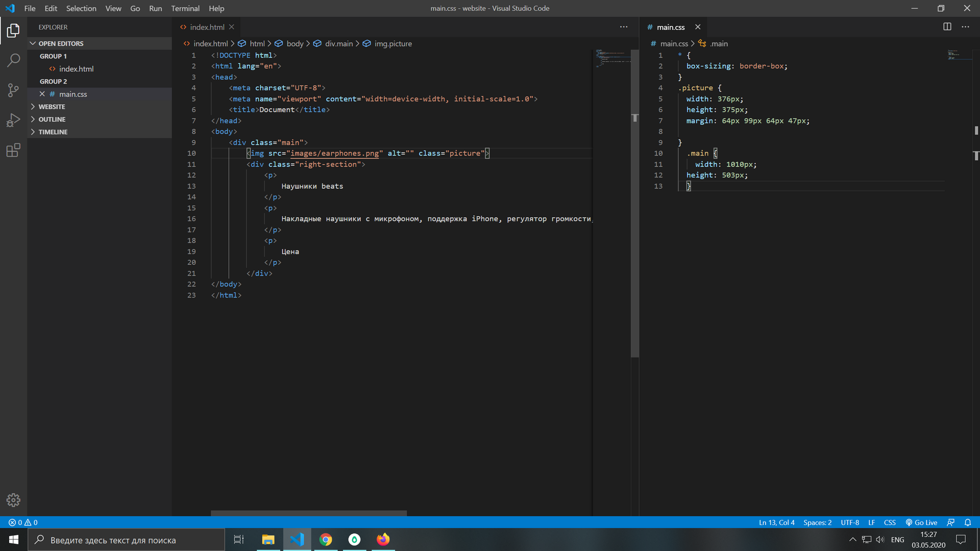Open the Manage gear menu
Image resolution: width=980 pixels, height=551 pixels.
click(13, 500)
